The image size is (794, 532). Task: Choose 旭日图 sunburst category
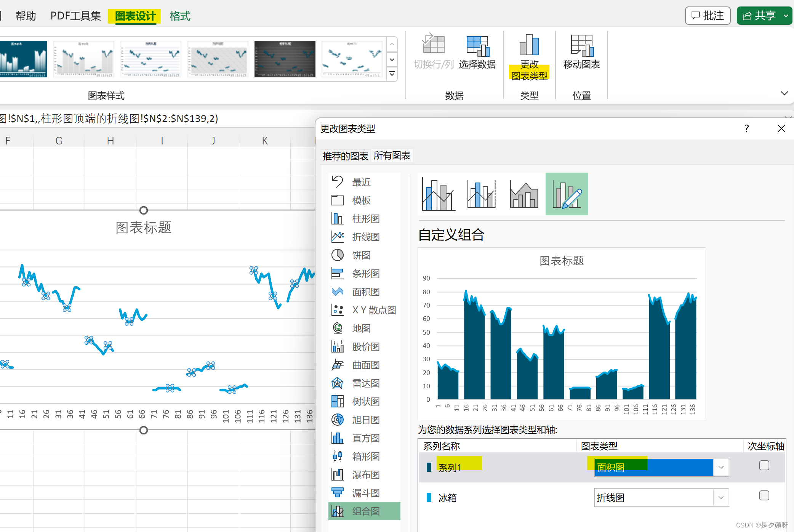[x=364, y=420]
